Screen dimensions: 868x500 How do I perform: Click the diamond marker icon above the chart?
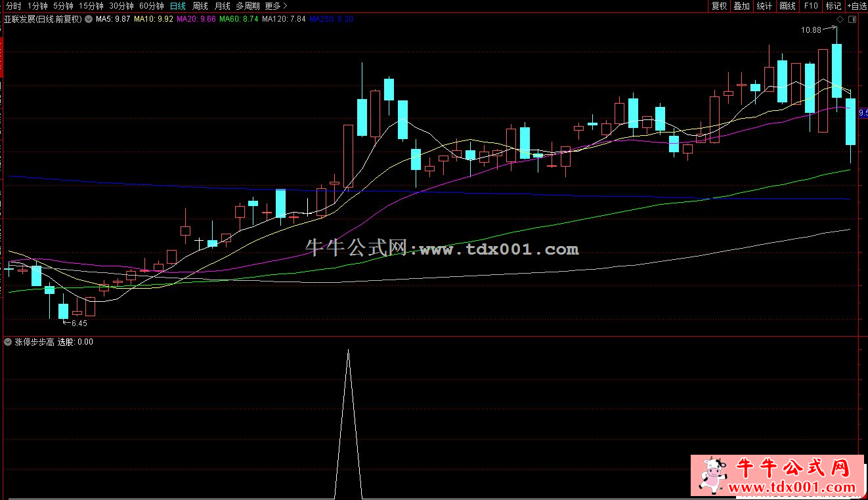tap(840, 20)
